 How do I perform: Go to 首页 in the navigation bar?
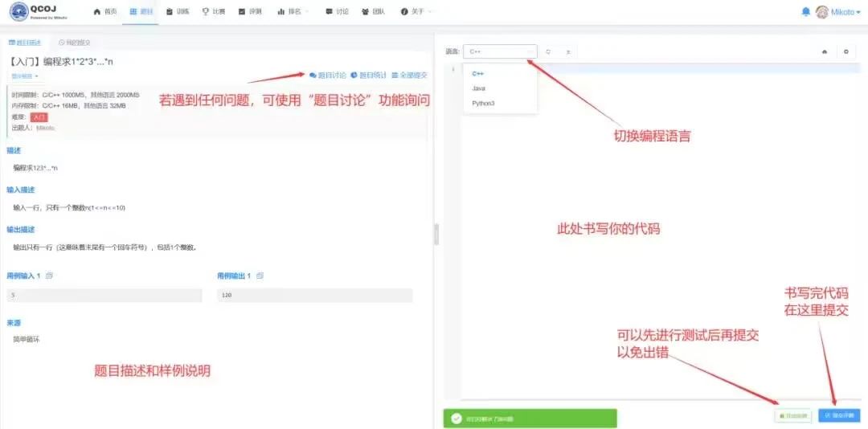click(x=105, y=11)
